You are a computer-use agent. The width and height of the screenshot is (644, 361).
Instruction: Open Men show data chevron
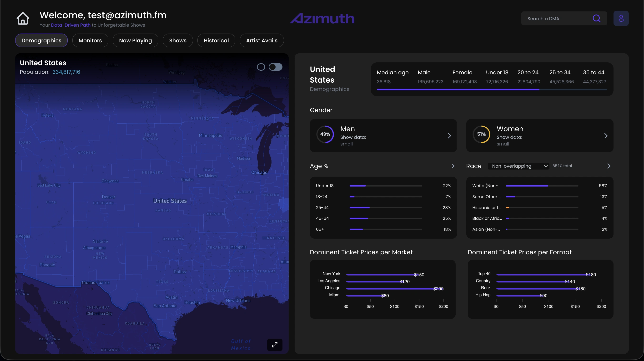coord(449,136)
